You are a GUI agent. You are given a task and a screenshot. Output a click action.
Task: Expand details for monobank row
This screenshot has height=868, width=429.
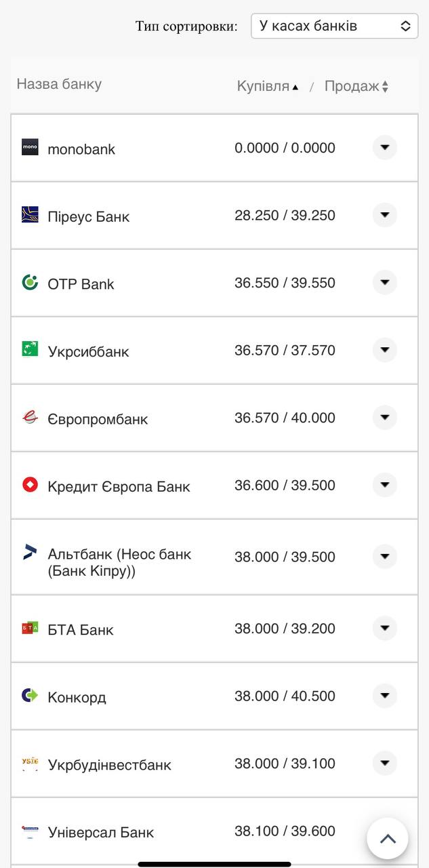384,148
